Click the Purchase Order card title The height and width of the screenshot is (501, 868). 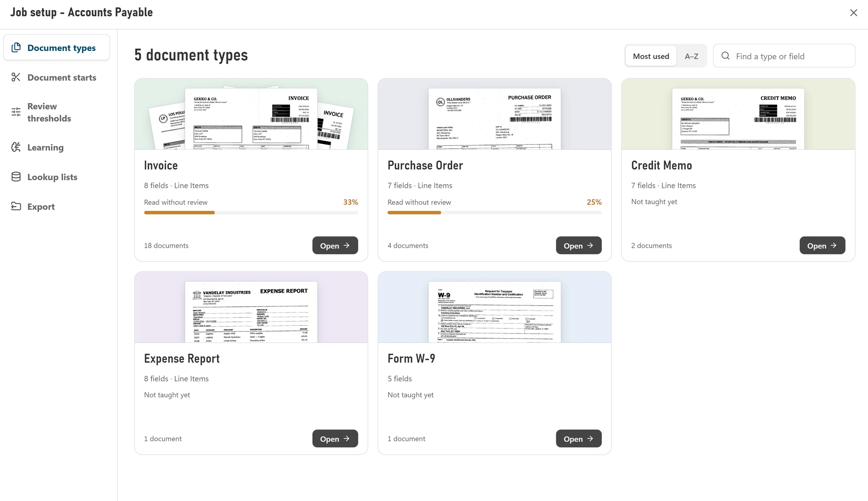point(425,165)
